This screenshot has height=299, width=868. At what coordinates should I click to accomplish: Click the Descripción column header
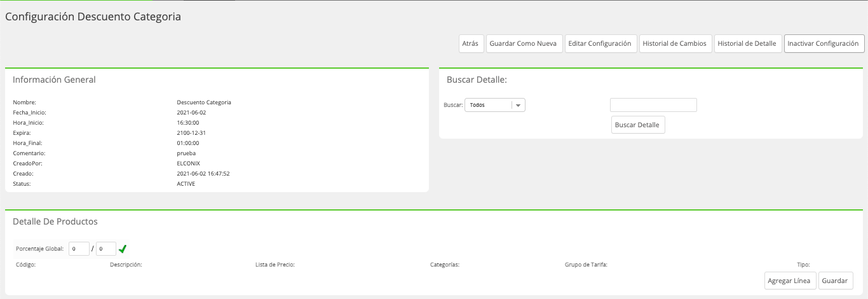[x=126, y=264]
